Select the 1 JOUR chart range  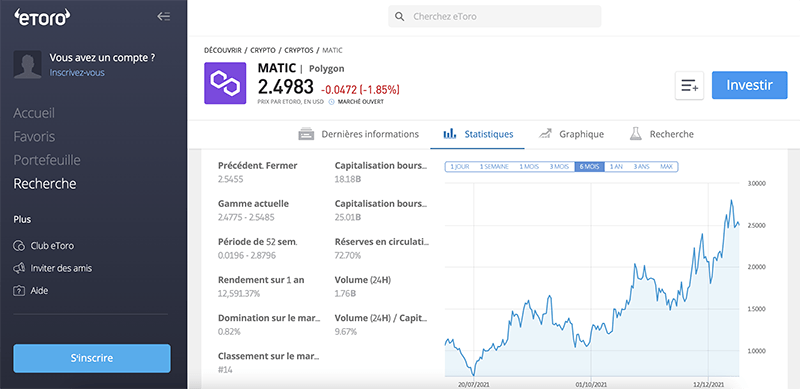point(459,167)
